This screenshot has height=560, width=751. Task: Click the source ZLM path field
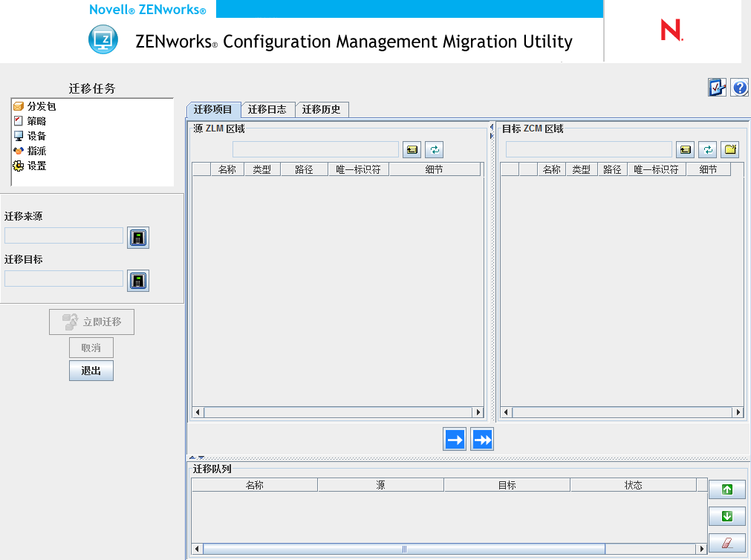tap(316, 149)
